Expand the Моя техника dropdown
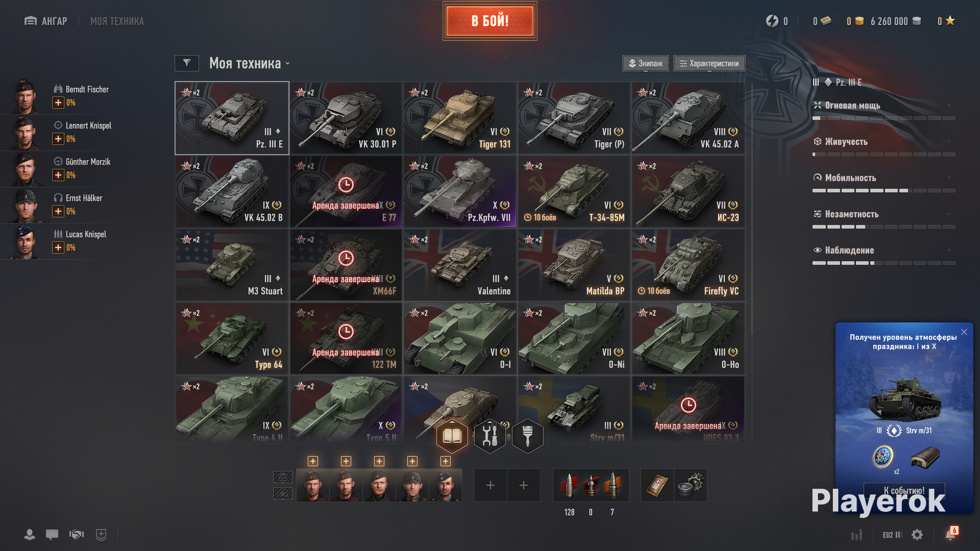The width and height of the screenshot is (980, 551). pos(250,63)
